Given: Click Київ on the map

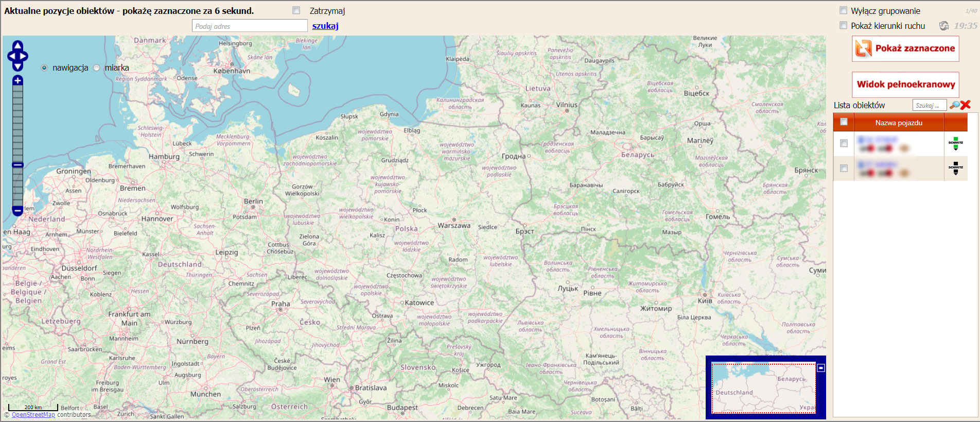Looking at the screenshot, I should click(705, 301).
